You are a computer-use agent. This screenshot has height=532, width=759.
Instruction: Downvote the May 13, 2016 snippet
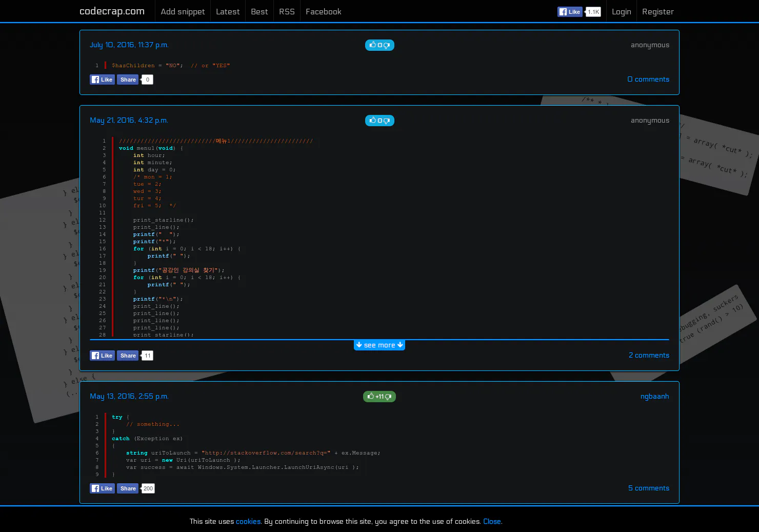pos(388,397)
